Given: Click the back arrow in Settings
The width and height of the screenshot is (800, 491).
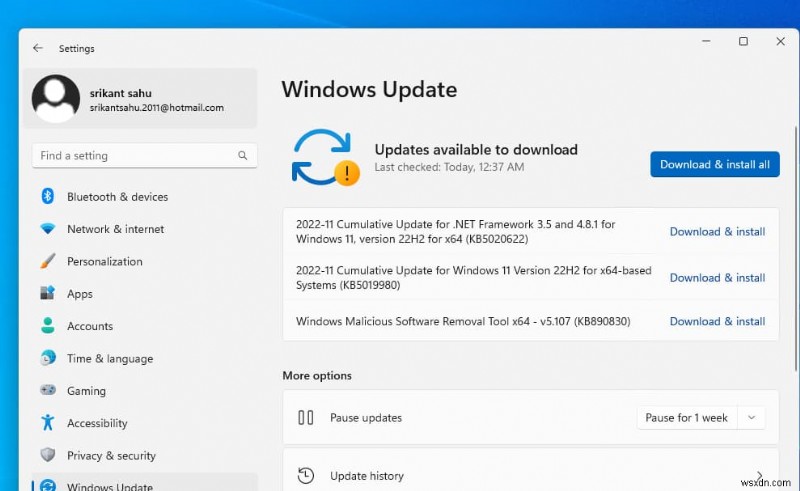Looking at the screenshot, I should (38, 48).
